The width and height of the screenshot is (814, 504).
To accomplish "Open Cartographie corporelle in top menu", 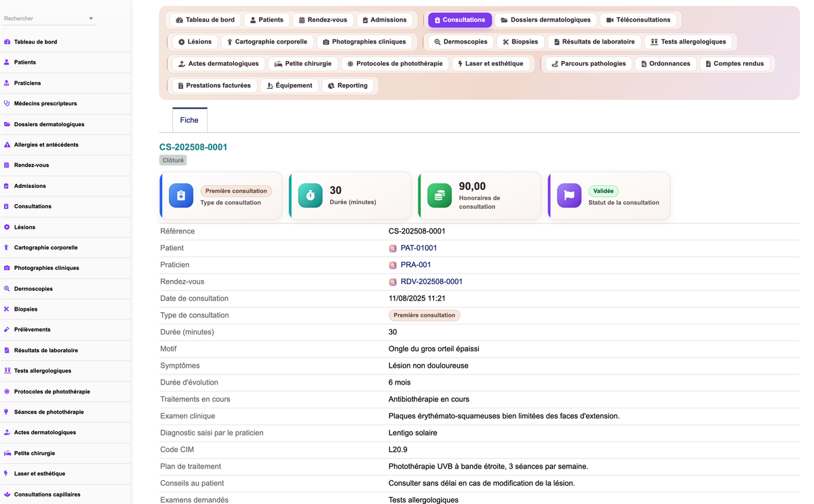I will 267,42.
